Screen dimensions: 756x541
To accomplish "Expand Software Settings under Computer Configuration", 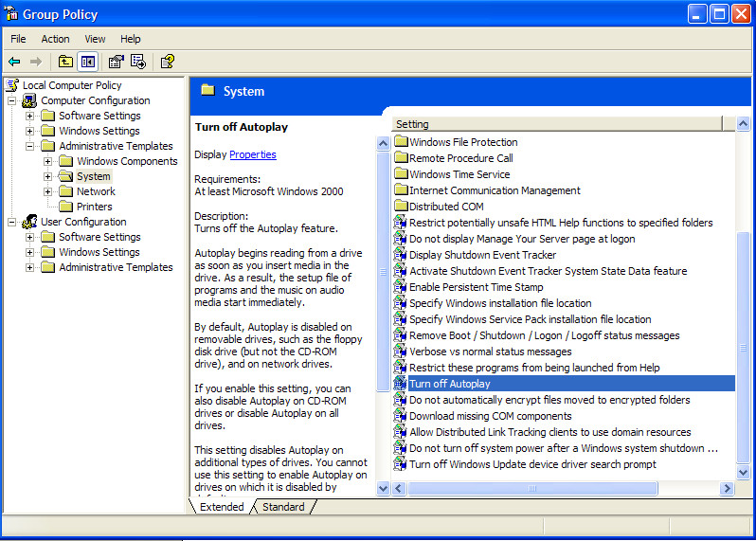I will coord(30,116).
